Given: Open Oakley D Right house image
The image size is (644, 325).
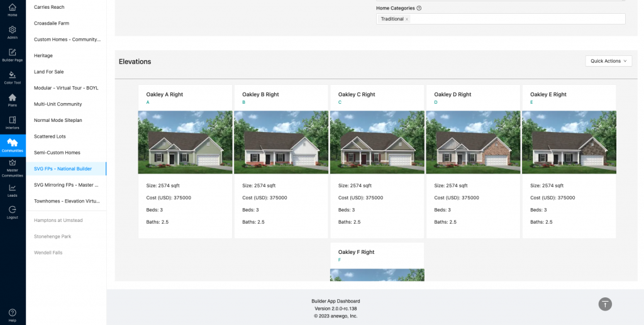Looking at the screenshot, I should coord(473,142).
